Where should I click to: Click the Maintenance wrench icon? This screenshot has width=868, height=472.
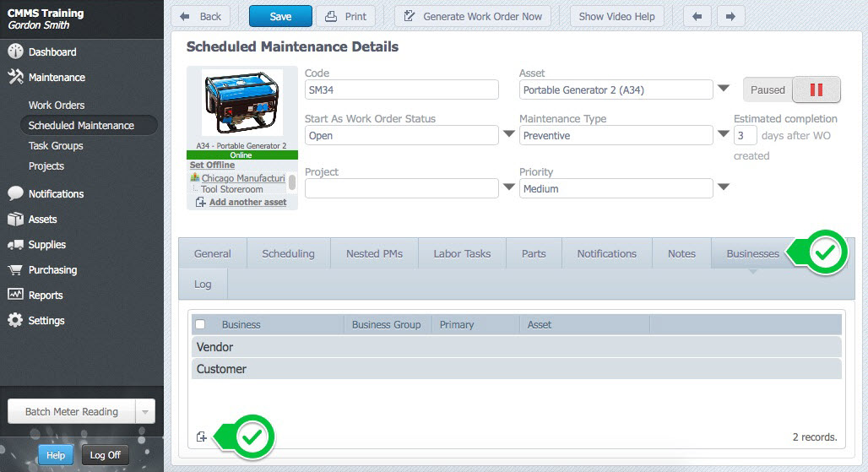click(15, 77)
